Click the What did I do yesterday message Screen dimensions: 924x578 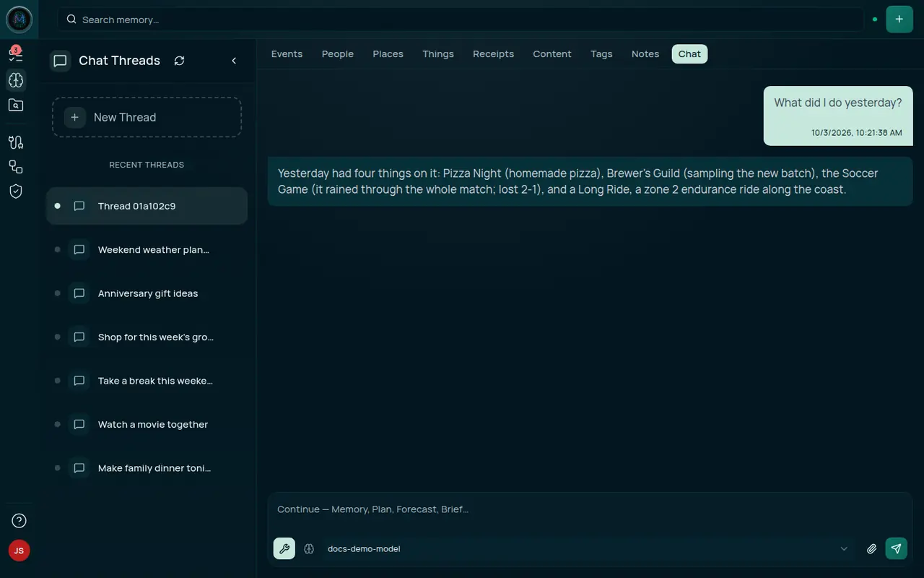(838, 116)
